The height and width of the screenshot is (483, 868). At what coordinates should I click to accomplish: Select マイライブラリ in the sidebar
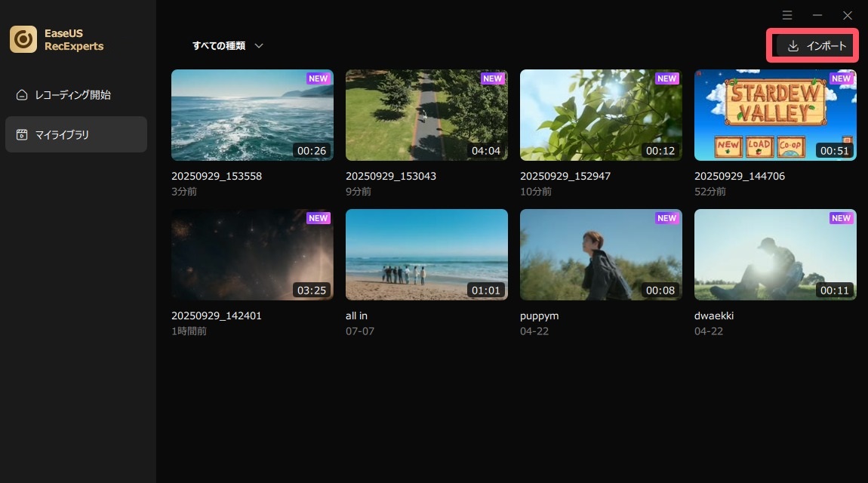click(x=62, y=135)
